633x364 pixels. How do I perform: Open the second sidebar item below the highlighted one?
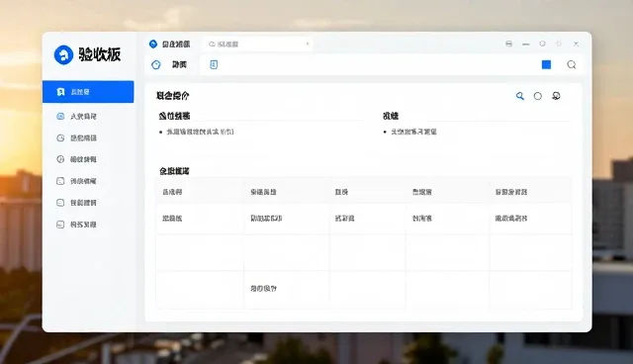point(77,116)
